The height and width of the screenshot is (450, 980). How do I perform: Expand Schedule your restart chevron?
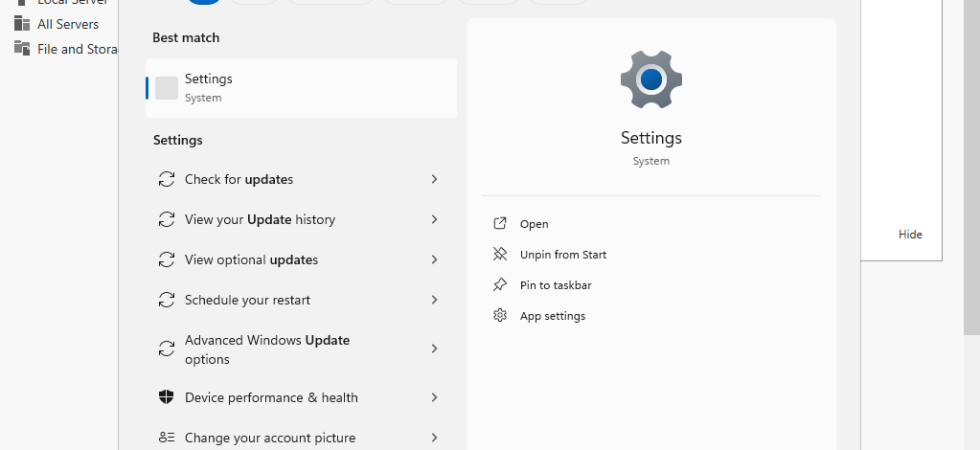pos(434,300)
